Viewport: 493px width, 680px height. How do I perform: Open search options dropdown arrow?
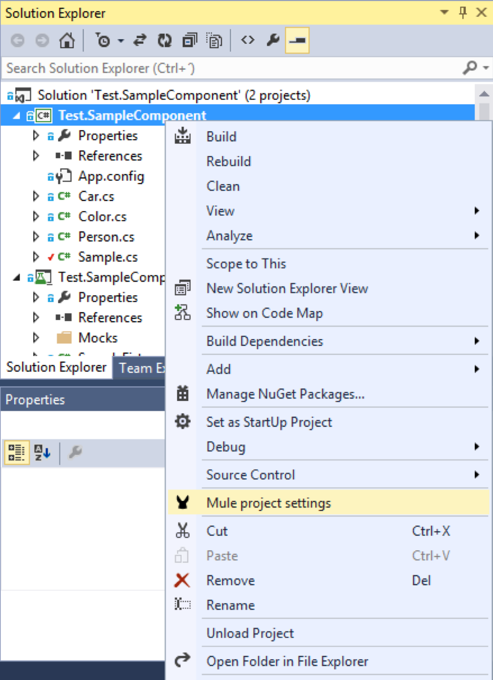486,68
